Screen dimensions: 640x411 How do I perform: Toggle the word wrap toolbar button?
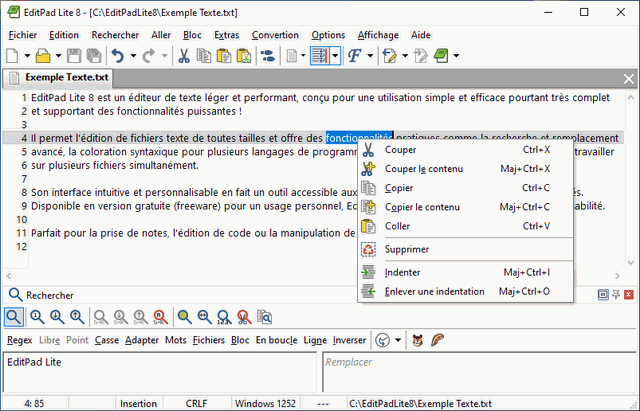tap(320, 56)
